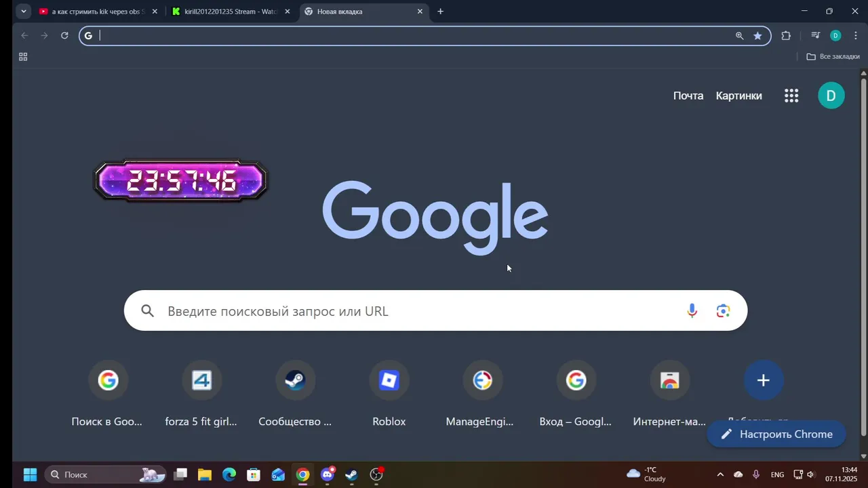
Task: Open the ManageEngine shortcut
Action: point(482,394)
